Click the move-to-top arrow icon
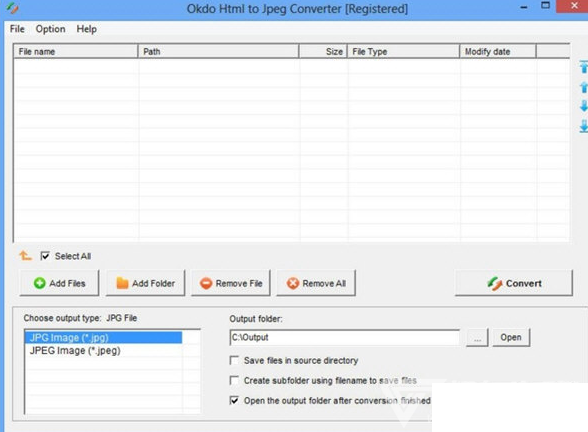This screenshot has width=588, height=432. 584,67
